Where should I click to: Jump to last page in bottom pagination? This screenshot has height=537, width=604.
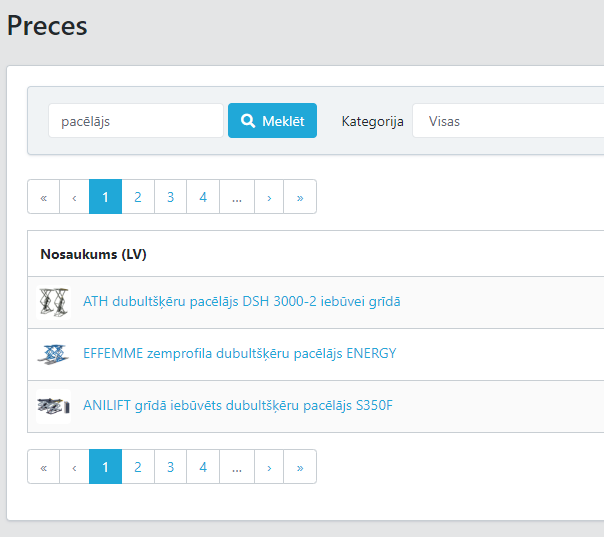pyautogui.click(x=300, y=467)
